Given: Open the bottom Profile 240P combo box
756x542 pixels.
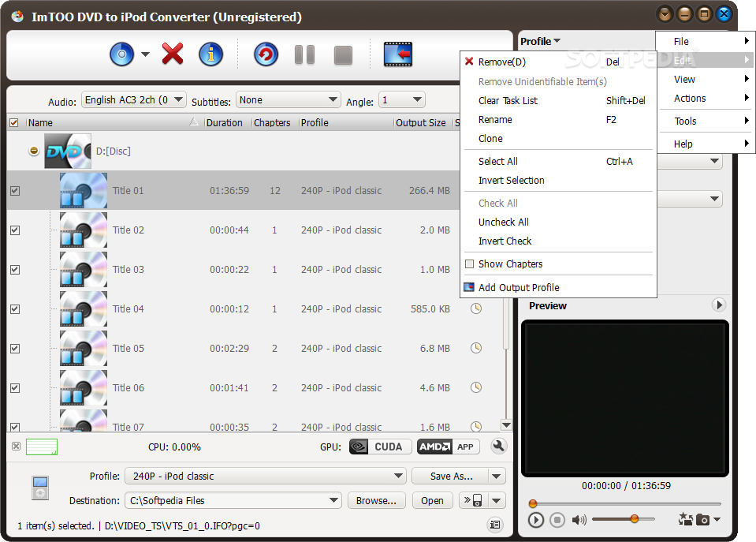Looking at the screenshot, I should 265,476.
